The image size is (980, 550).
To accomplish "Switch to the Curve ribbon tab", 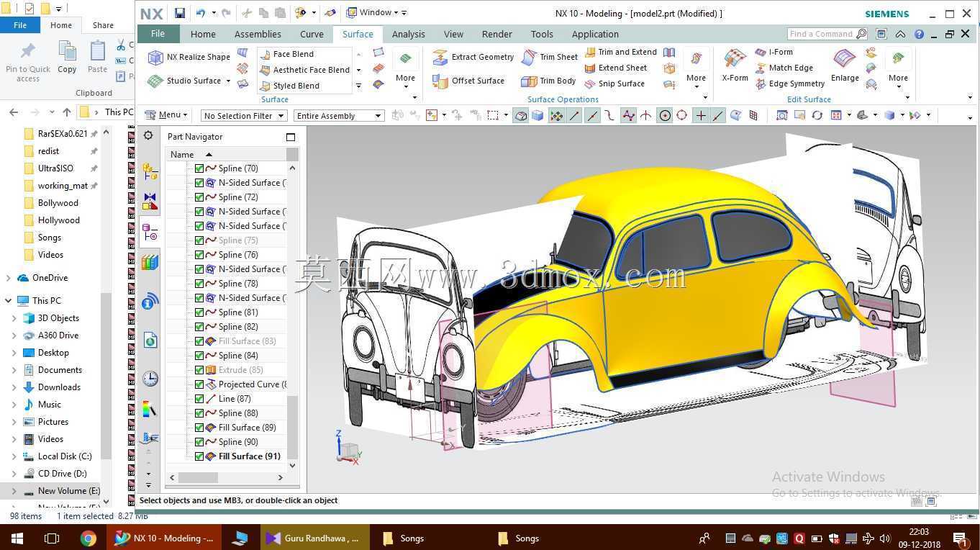I will click(312, 34).
